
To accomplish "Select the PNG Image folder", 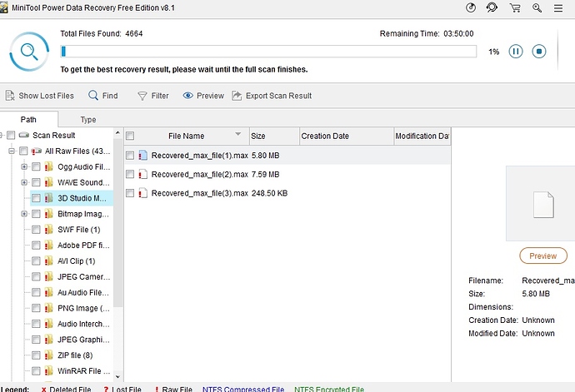I will (83, 309).
